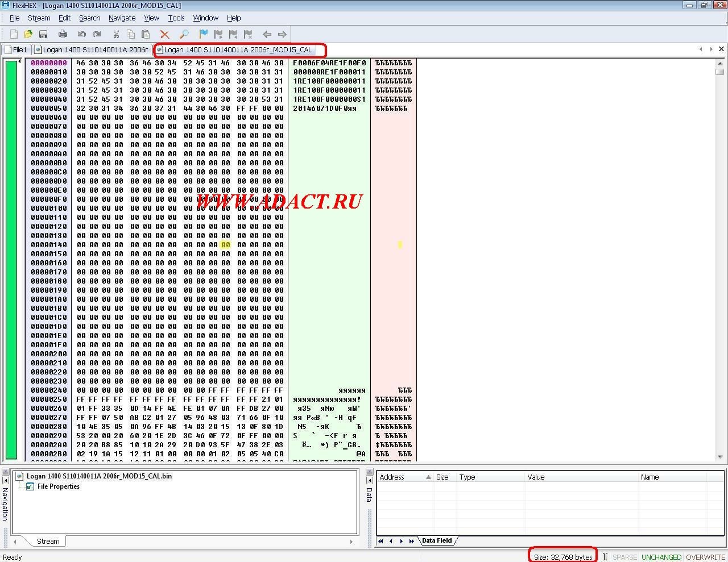
Task: Switch to Logan 1400 S110140011A 2006r tab
Action: point(92,49)
